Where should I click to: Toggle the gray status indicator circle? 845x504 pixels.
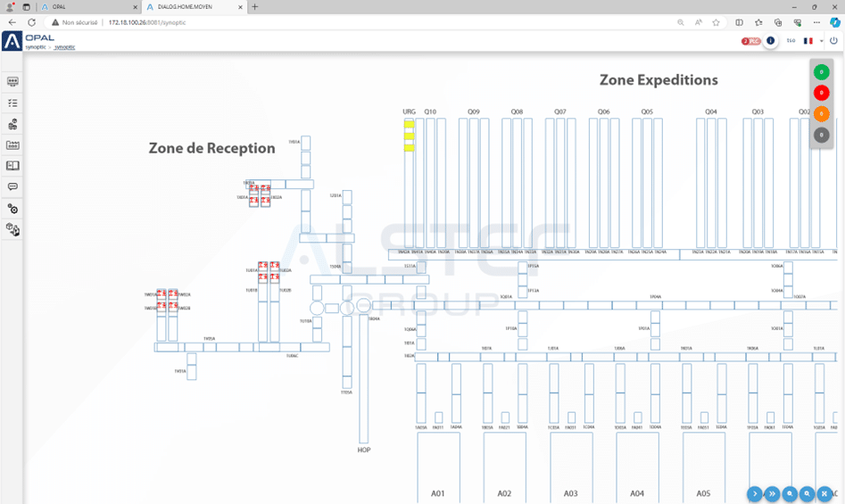821,136
